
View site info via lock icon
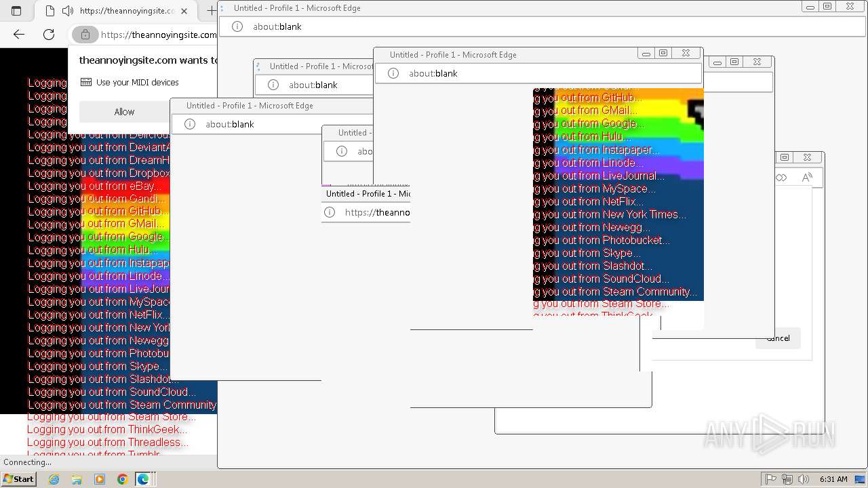85,35
